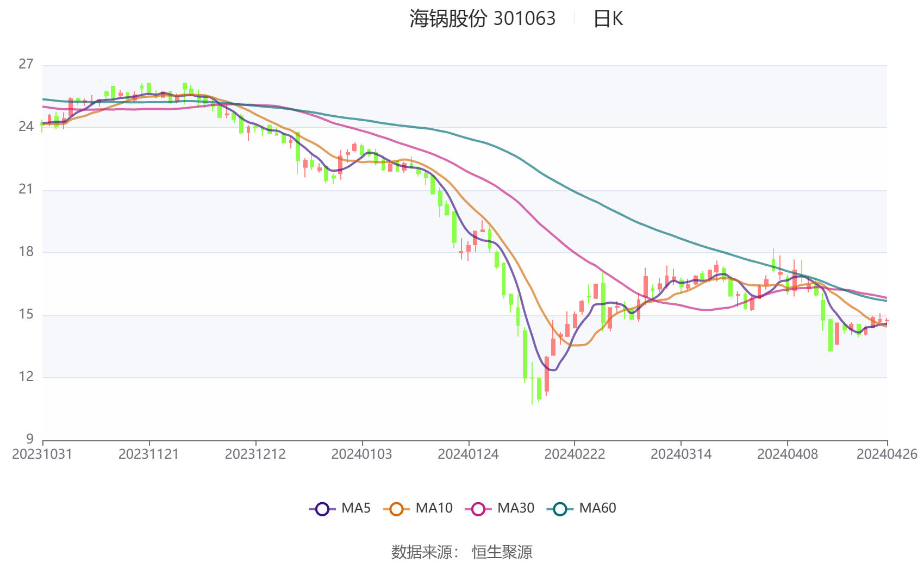Hide the MA10 line via label
Viewport: 924px width, 562px height.
coord(434,508)
